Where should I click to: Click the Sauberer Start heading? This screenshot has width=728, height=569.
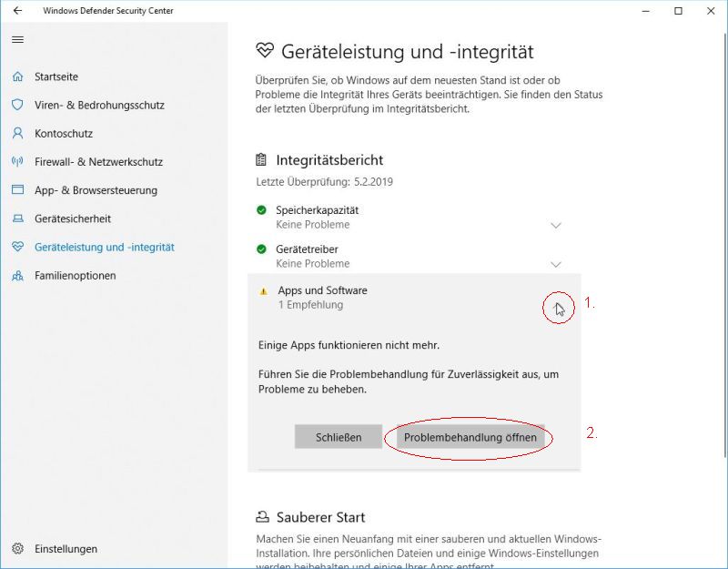coord(321,517)
